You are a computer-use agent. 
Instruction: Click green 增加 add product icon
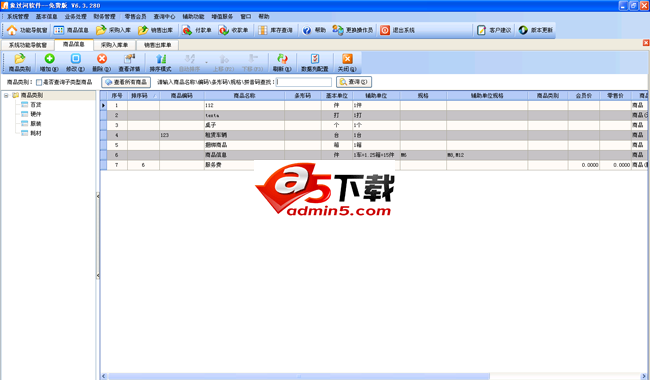49,59
